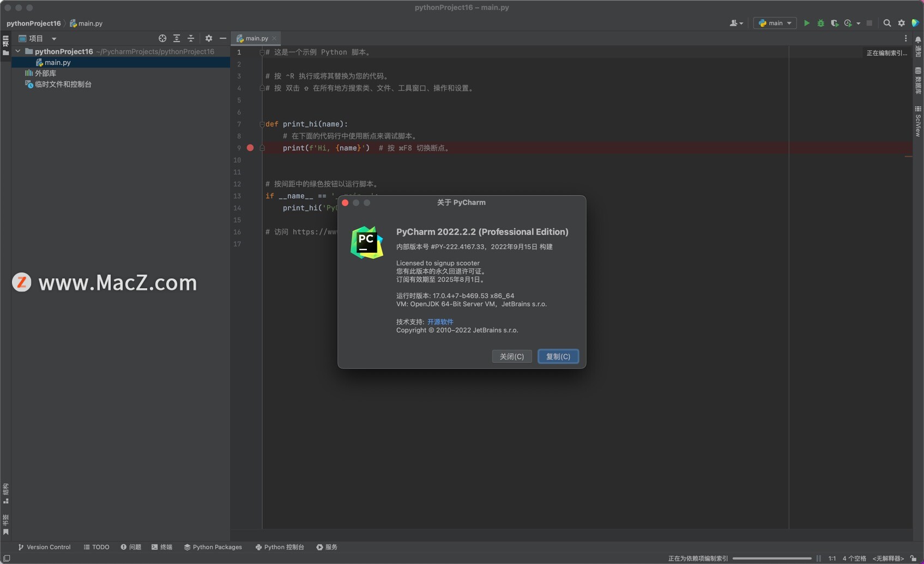Image resolution: width=924 pixels, height=564 pixels.
Task: Fold the comment block at line 1
Action: coord(262,52)
